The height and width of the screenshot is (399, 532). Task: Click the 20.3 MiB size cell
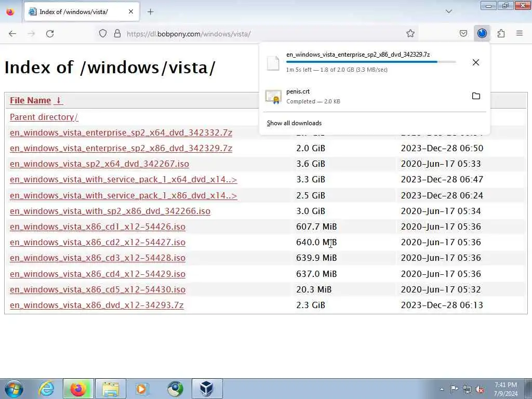click(x=314, y=289)
